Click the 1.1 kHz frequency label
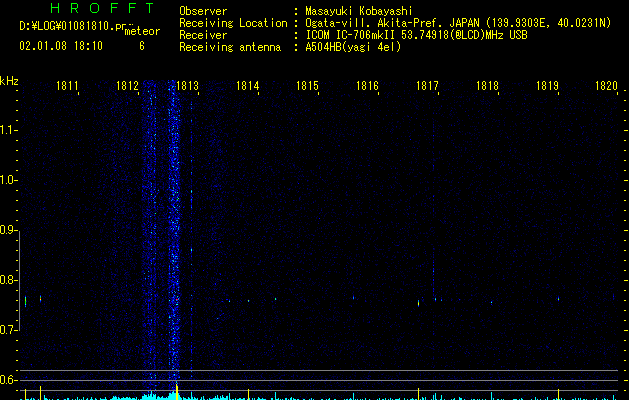Viewport: 629px width, 400px height. point(8,130)
